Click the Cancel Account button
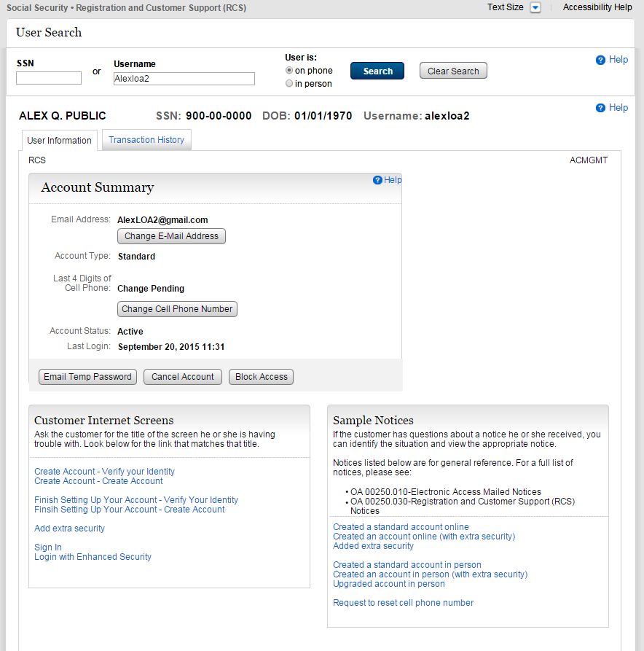This screenshot has height=651, width=644. tap(183, 377)
